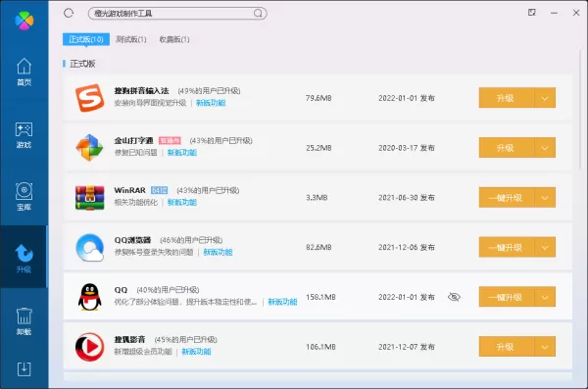Open 新版功能 link for QQ浏览器
The width and height of the screenshot is (588, 389).
(218, 252)
